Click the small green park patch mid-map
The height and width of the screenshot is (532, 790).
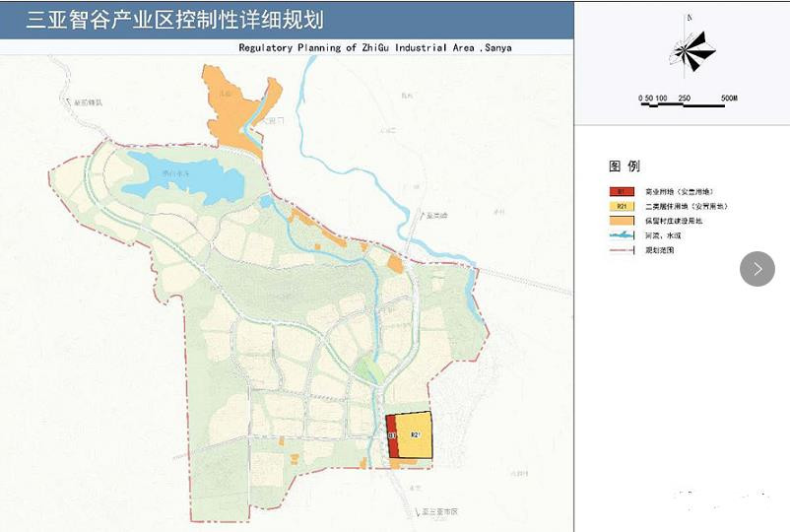[x=367, y=370]
